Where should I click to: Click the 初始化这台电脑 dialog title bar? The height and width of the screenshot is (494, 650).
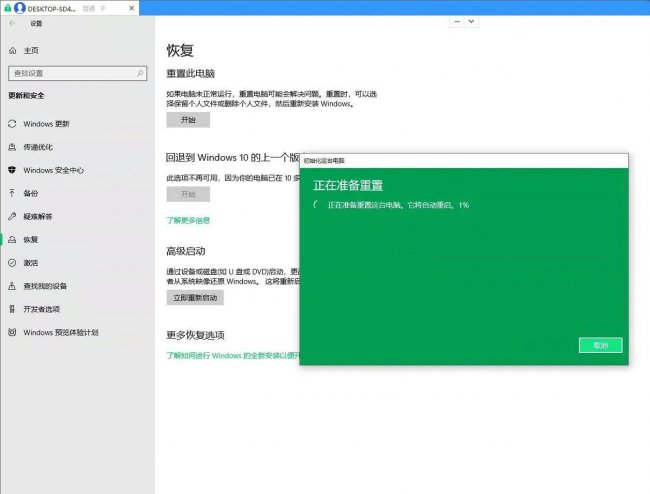464,161
